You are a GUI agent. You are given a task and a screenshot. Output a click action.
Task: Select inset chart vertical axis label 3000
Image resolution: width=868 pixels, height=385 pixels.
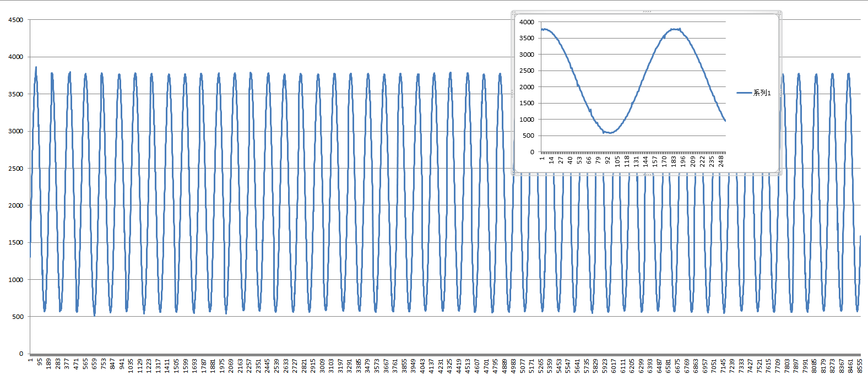(527, 55)
